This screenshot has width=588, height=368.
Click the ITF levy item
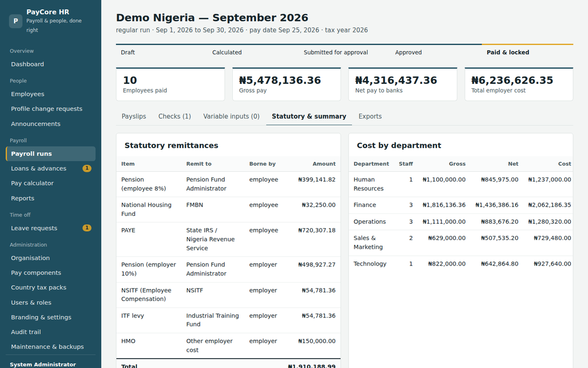(x=133, y=315)
